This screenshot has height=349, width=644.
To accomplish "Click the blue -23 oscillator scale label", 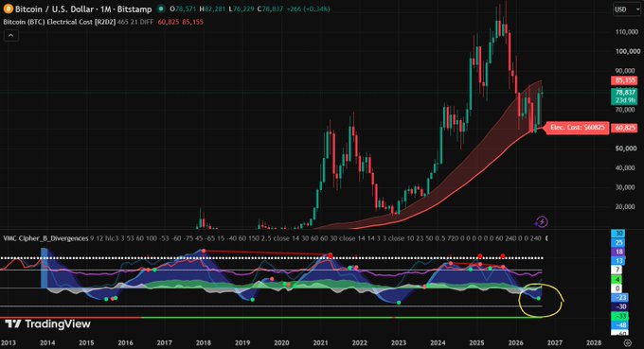I will (x=620, y=298).
